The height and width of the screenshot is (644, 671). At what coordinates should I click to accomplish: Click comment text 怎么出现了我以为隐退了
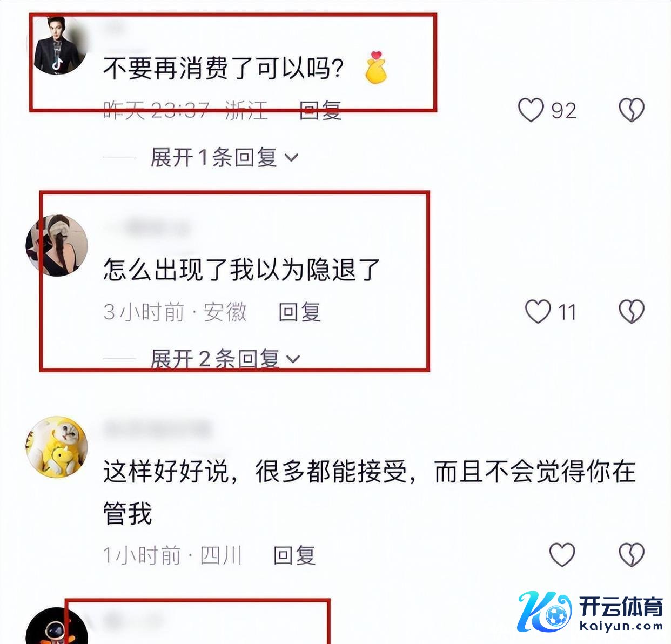[242, 270]
